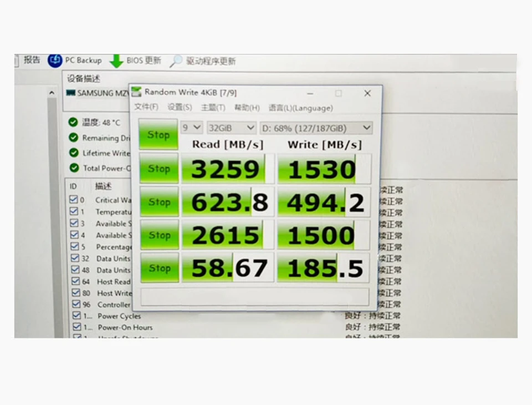Click the PC Backup icon in toolbar

point(55,60)
